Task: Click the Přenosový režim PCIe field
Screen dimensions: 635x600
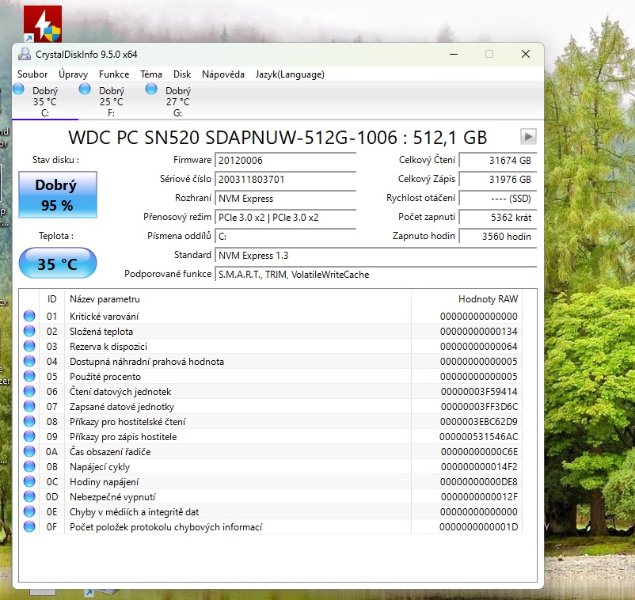Action: (285, 217)
